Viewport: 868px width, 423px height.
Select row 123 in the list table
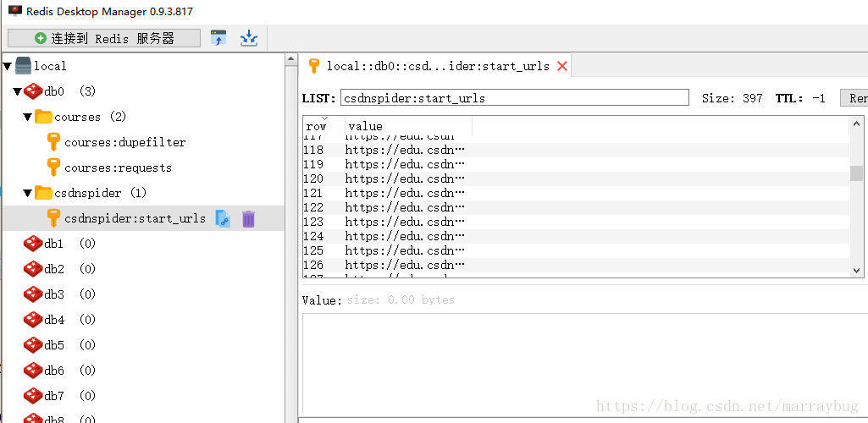tap(576, 222)
